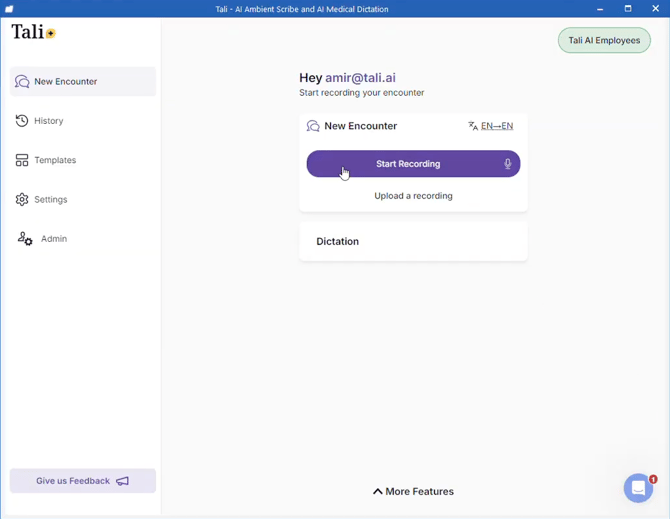Click the translate icon beside EN→EN

point(473,127)
